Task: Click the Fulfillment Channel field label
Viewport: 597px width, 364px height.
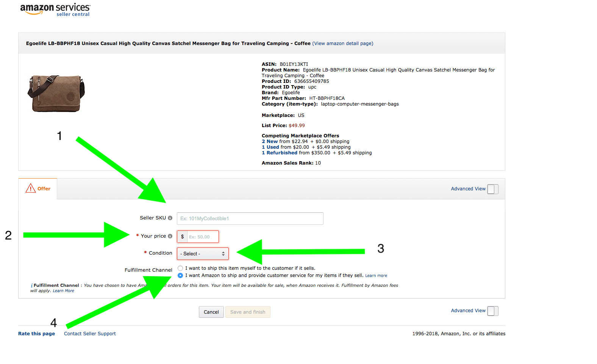Action: coord(148,270)
